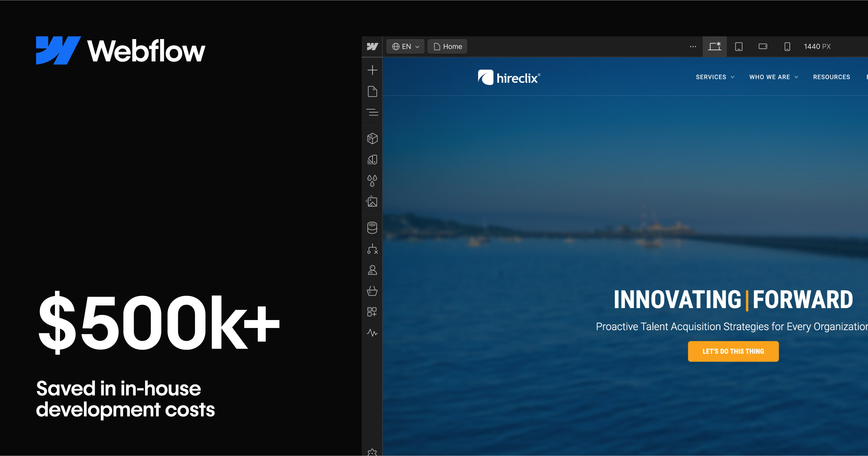Screen dimensions: 868x456
Task: Open the Home page selector dropdown
Action: coord(447,46)
